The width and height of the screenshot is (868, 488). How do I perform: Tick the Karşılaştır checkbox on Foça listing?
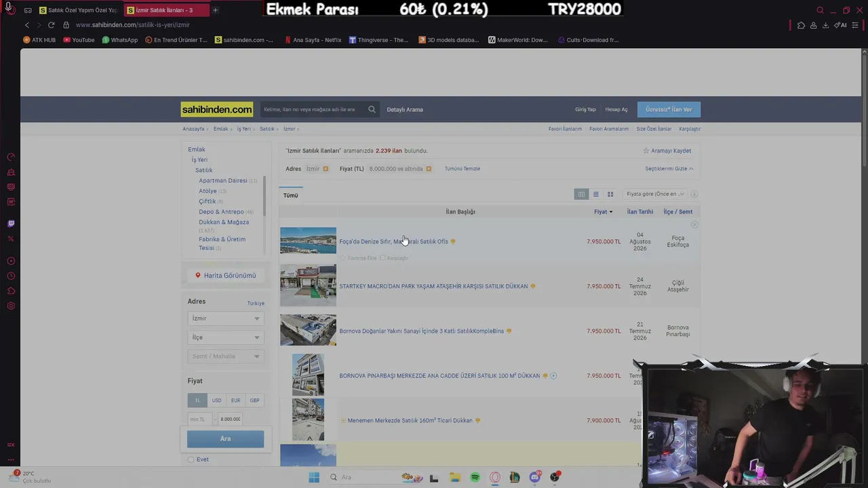pos(382,258)
